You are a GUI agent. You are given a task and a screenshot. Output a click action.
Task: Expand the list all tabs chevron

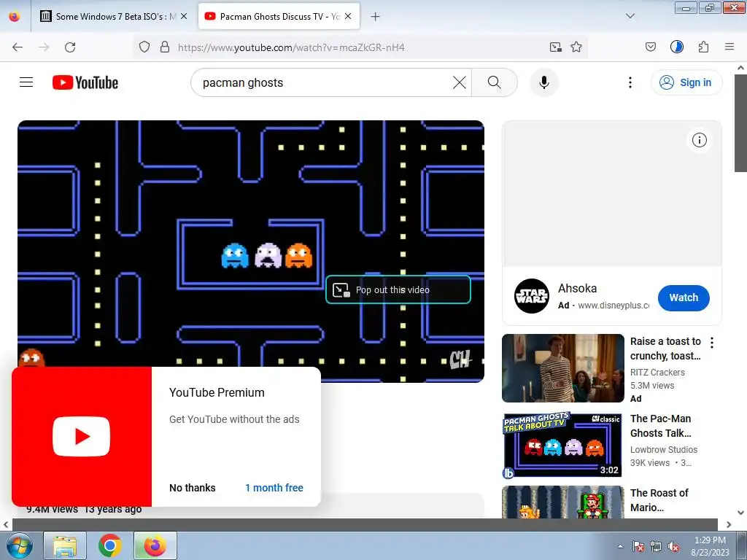click(x=630, y=17)
